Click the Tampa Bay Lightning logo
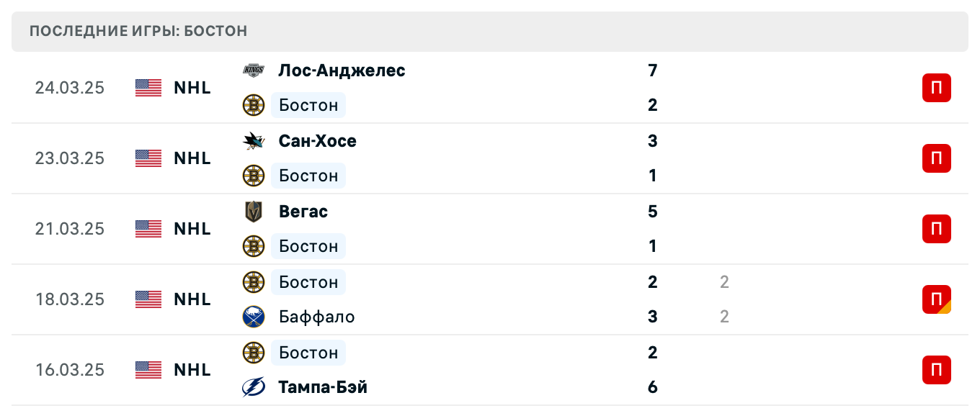Image resolution: width=980 pixels, height=416 pixels. click(x=253, y=387)
